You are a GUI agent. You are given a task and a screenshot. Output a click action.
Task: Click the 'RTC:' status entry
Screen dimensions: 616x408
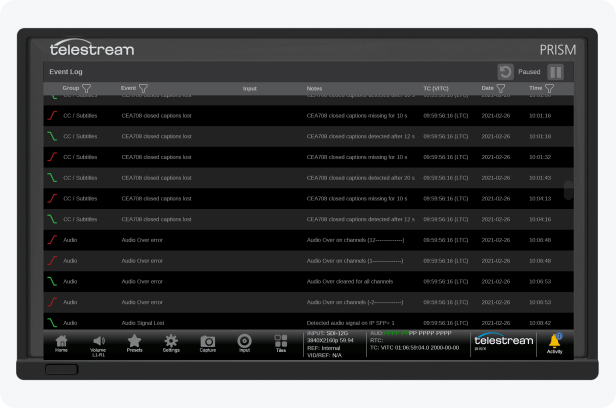click(376, 340)
